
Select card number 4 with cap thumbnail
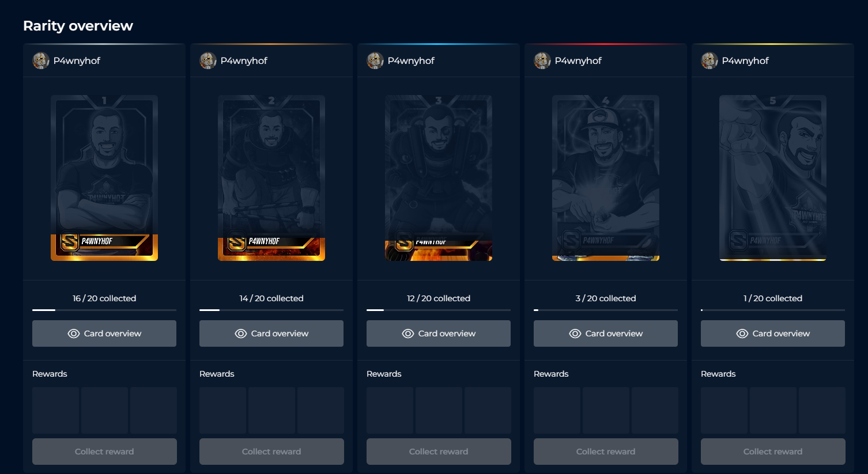(x=606, y=178)
